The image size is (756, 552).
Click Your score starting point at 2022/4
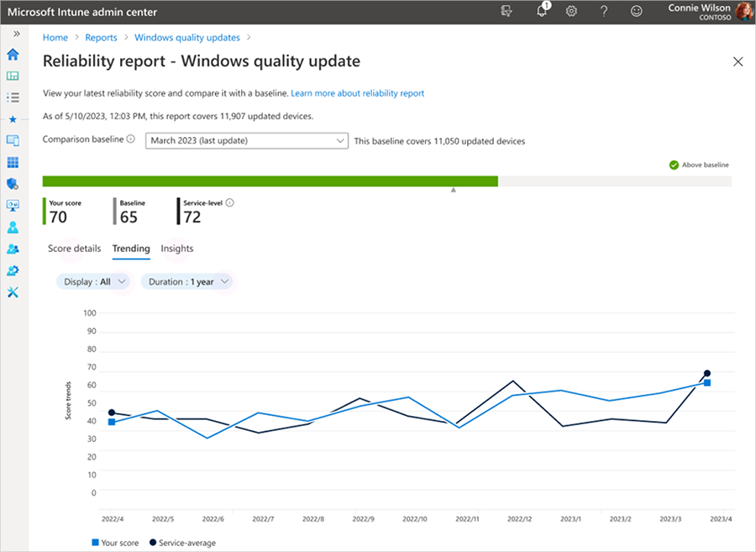pos(112,422)
